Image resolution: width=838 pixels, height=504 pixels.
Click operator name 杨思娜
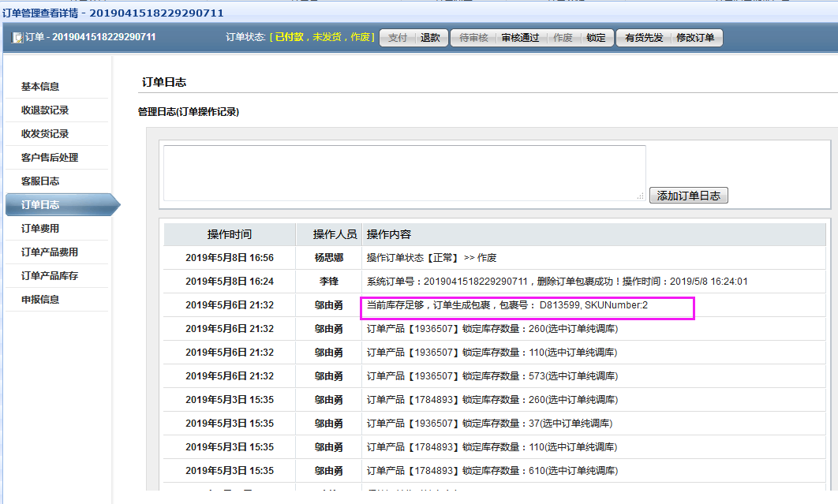(329, 258)
